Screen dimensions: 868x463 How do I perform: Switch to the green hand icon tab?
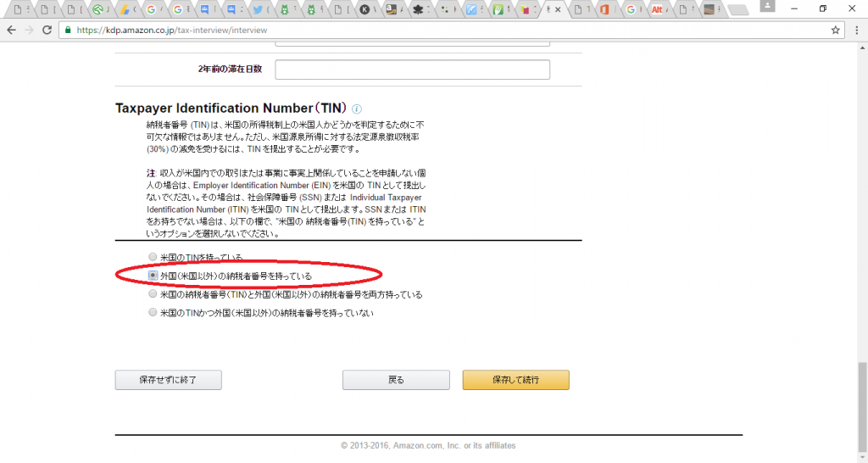(498, 9)
